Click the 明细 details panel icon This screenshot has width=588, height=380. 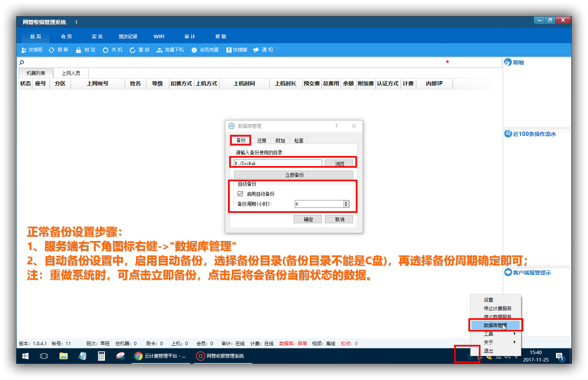508,62
